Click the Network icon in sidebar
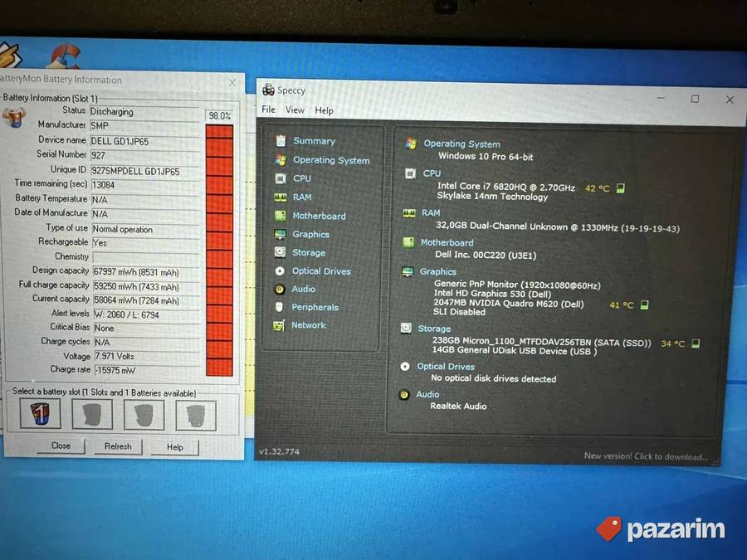The image size is (747, 560). [x=279, y=324]
